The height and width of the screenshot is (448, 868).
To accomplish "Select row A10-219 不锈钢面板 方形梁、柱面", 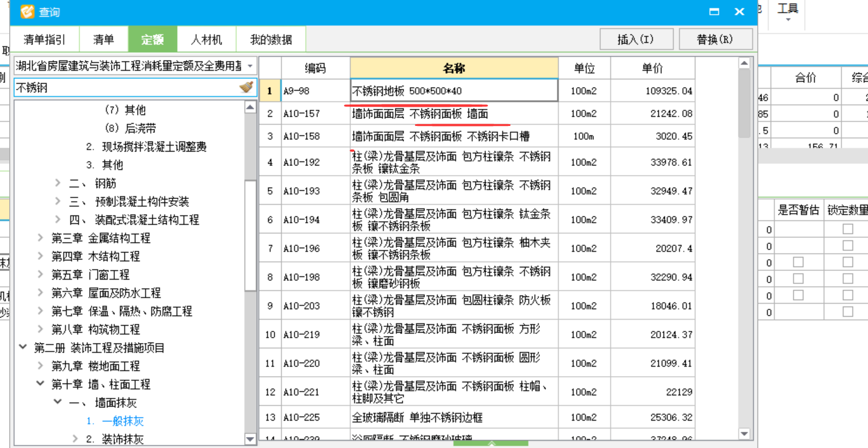I will point(477,334).
